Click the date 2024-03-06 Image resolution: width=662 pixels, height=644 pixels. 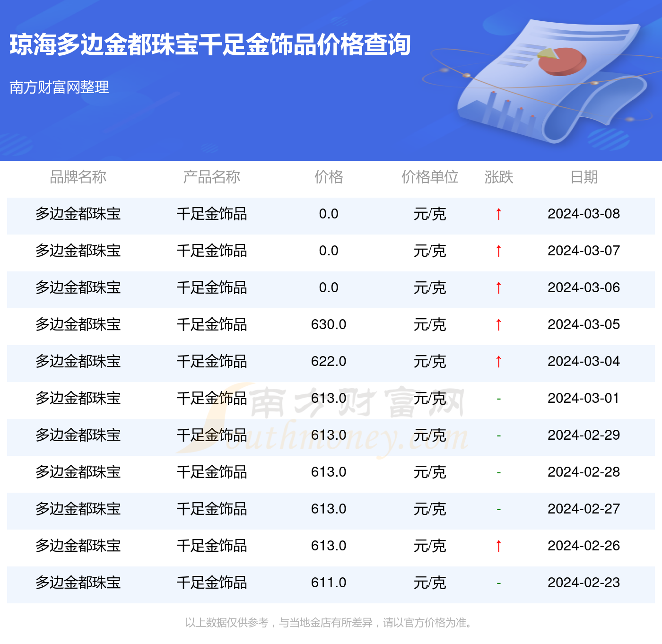coord(584,287)
